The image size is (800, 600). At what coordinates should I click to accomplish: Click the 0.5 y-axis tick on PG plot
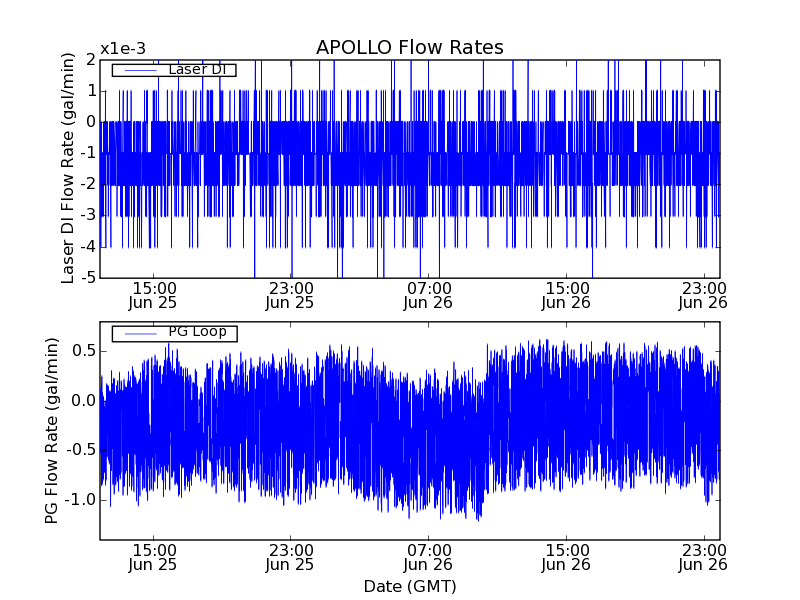pos(82,350)
